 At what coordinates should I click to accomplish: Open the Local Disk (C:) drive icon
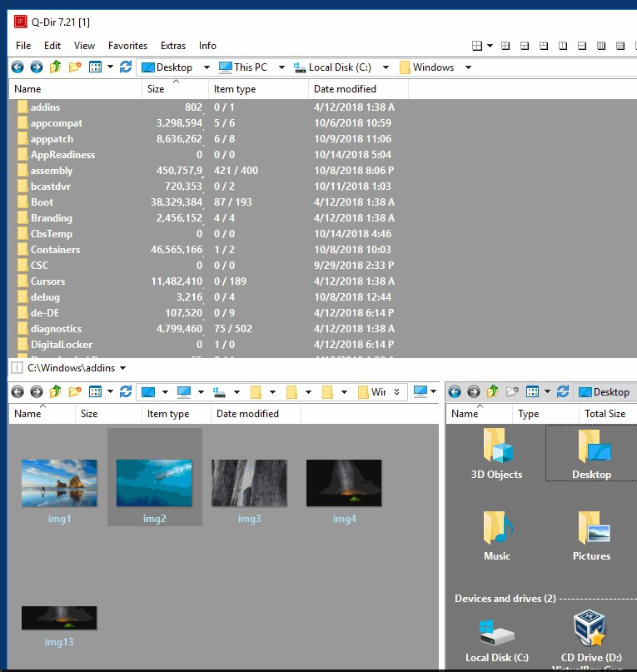pos(496,637)
